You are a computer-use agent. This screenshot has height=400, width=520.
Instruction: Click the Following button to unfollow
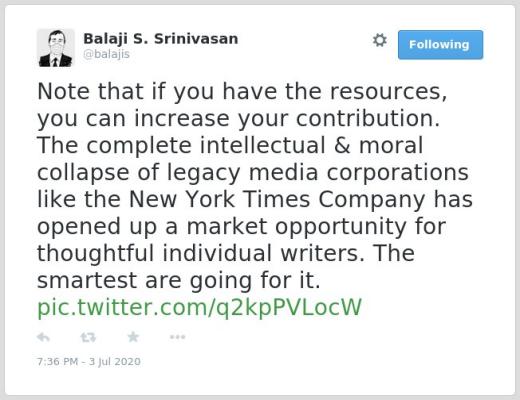click(440, 45)
